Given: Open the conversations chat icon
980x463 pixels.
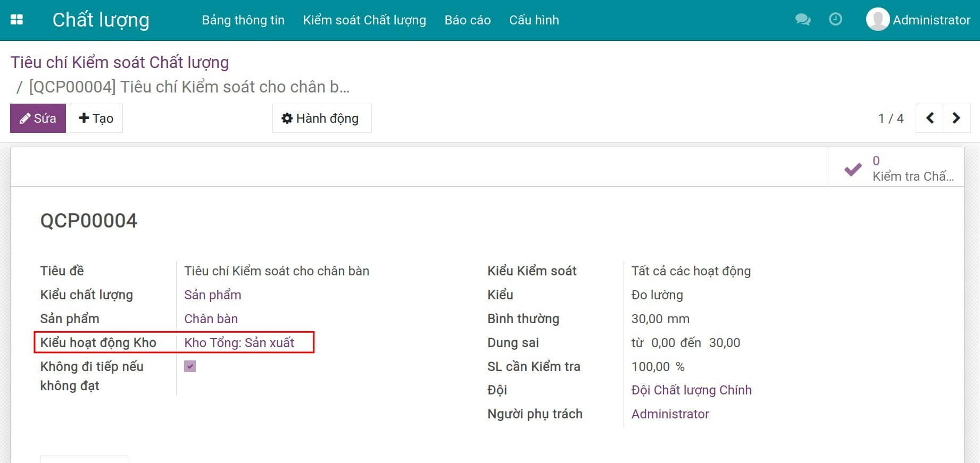Looking at the screenshot, I should pyautogui.click(x=803, y=20).
